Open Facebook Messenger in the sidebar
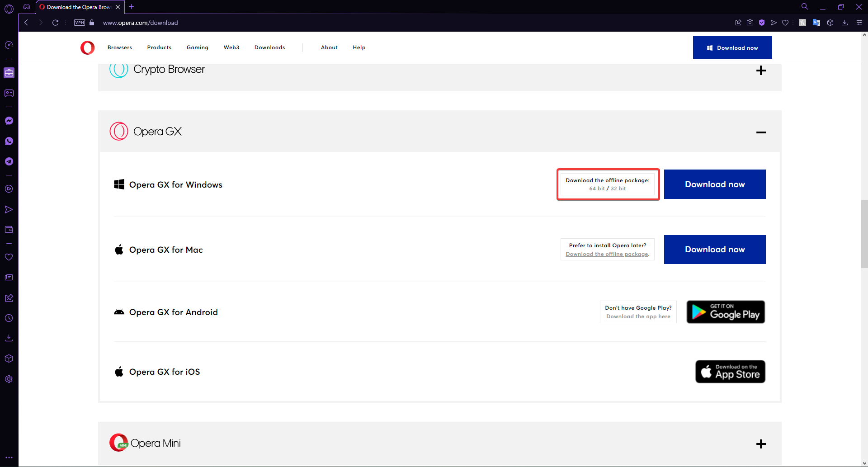This screenshot has height=467, width=868. tap(9, 121)
